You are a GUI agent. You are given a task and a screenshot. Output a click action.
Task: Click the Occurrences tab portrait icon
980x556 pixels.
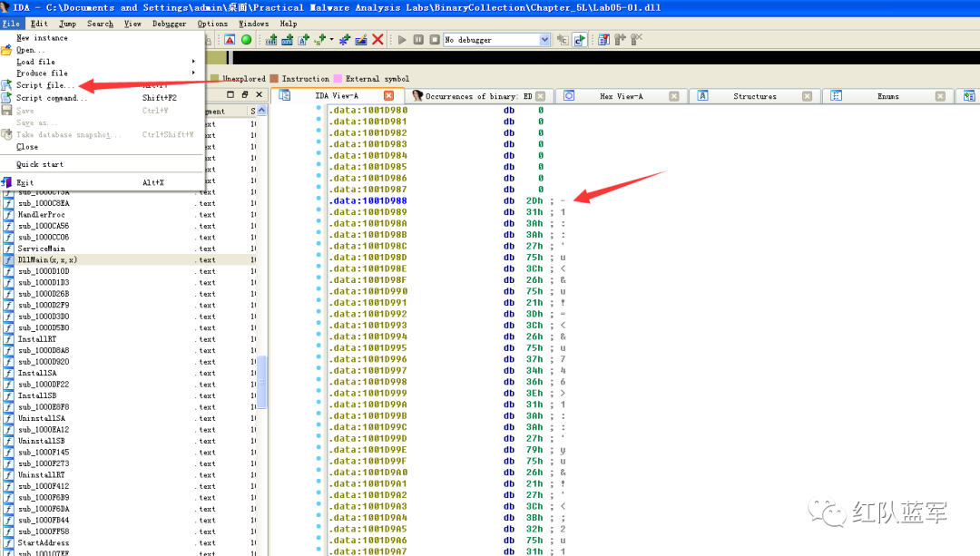[417, 95]
